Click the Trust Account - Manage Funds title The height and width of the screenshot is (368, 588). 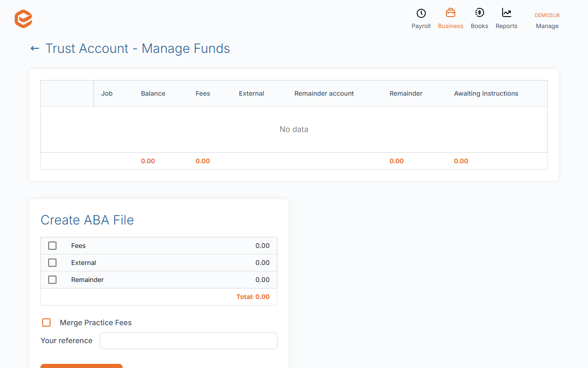pyautogui.click(x=138, y=48)
